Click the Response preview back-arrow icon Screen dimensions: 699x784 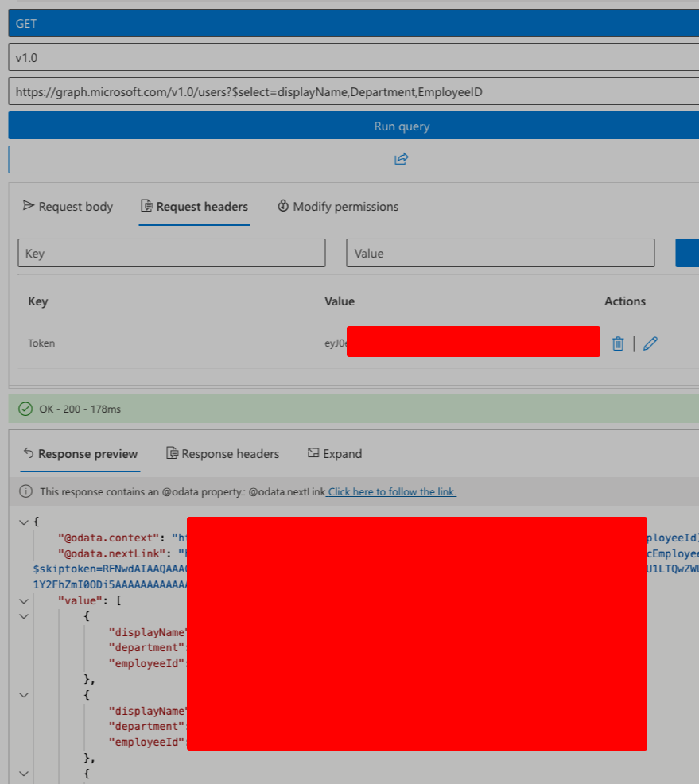tap(29, 453)
